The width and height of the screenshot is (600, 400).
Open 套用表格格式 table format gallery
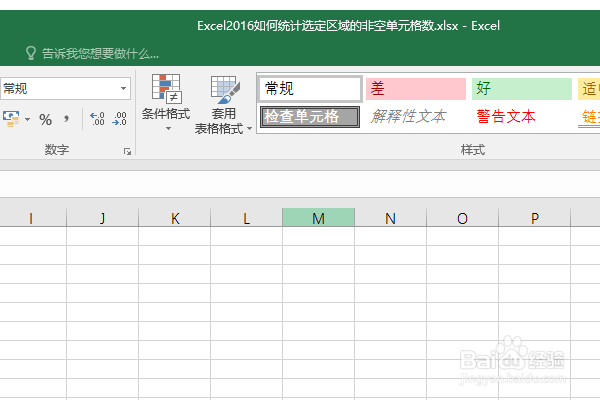(x=223, y=104)
